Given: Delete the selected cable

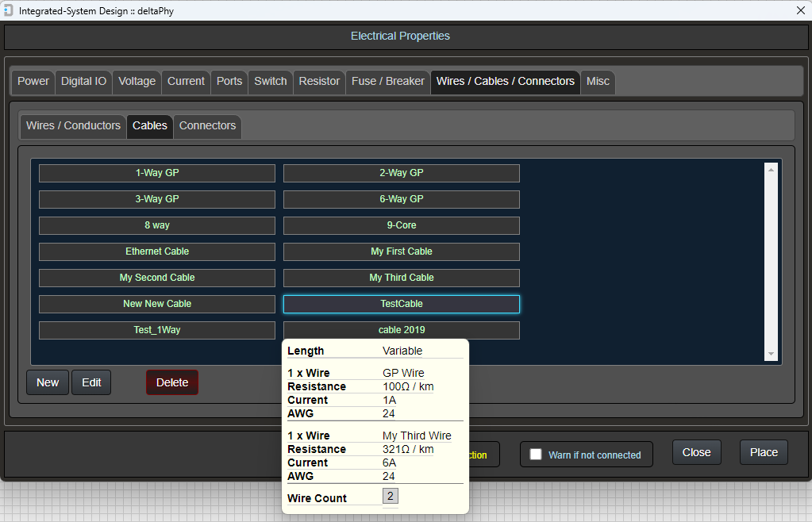Looking at the screenshot, I should pyautogui.click(x=171, y=382).
